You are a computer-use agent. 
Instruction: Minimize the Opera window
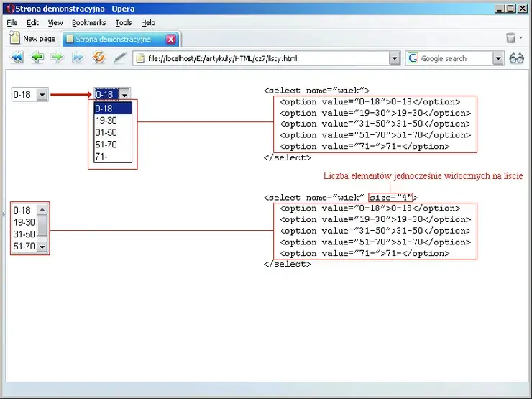click(499, 9)
